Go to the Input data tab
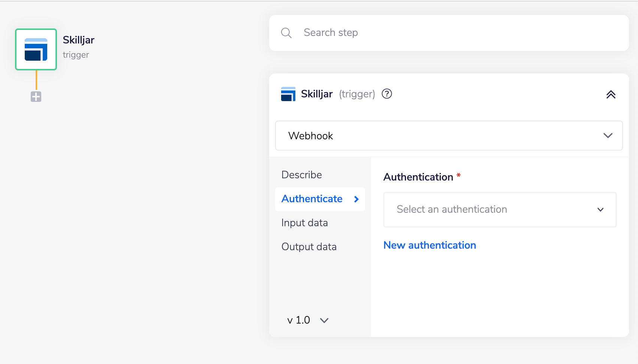 click(x=305, y=223)
